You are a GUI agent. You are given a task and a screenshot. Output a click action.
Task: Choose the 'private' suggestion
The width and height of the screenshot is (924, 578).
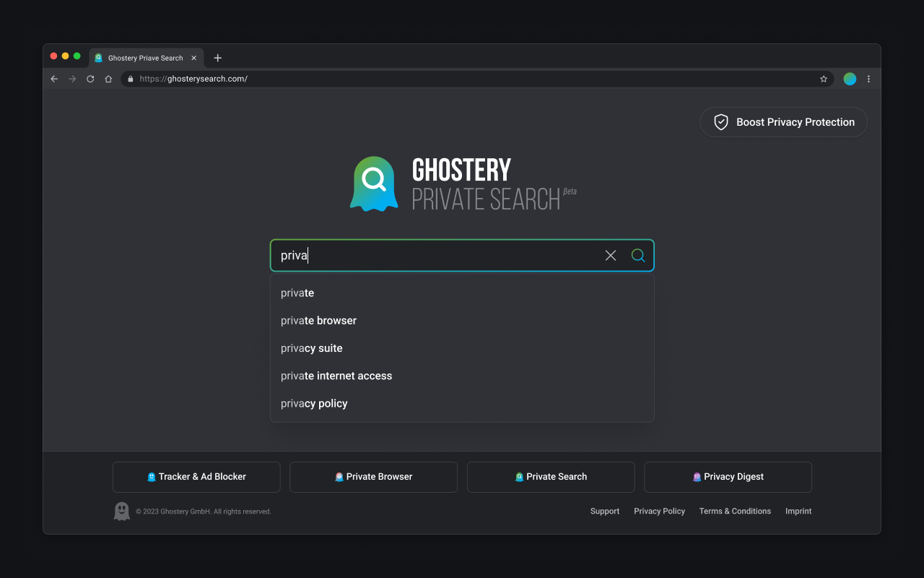click(x=462, y=293)
